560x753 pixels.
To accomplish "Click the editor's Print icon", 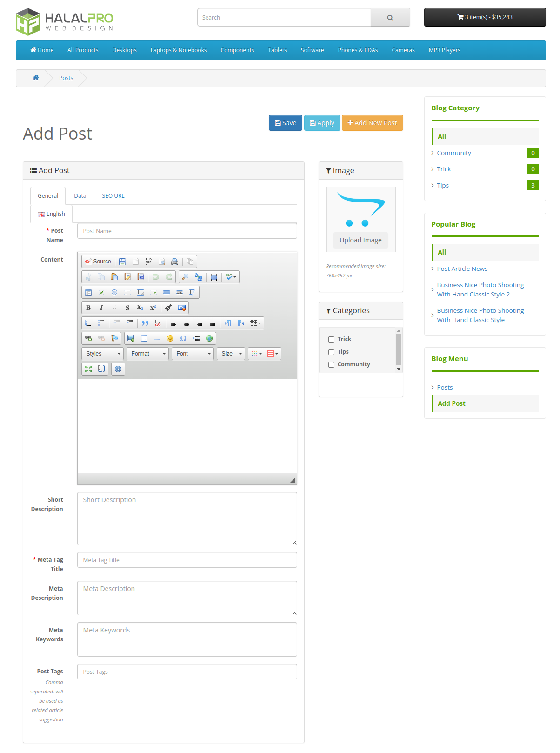I will click(x=175, y=262).
